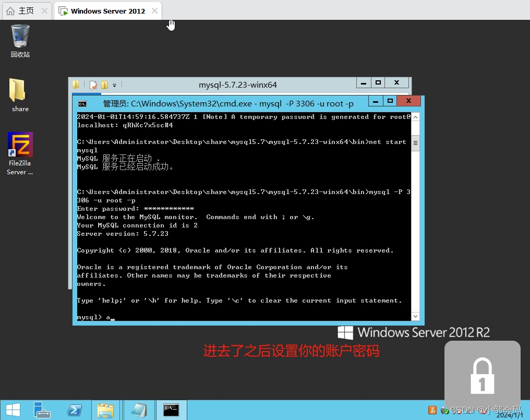Open File Explorer from the taskbar

click(105, 410)
